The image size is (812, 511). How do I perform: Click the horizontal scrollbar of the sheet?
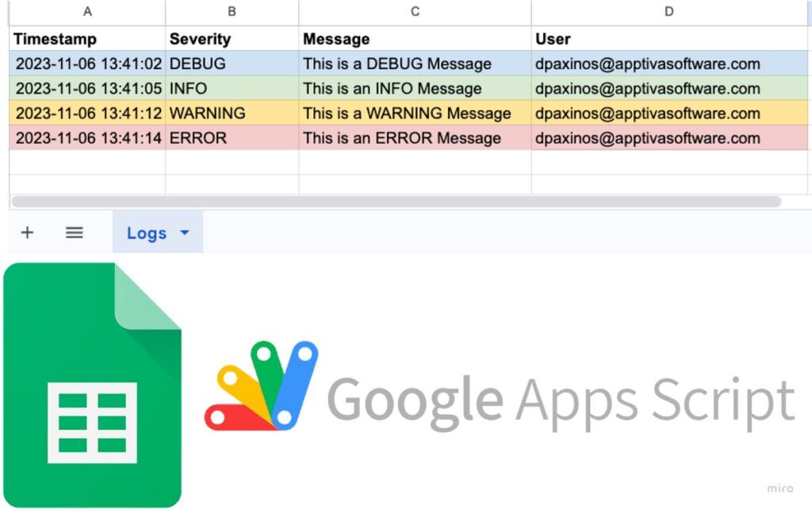tap(396, 202)
